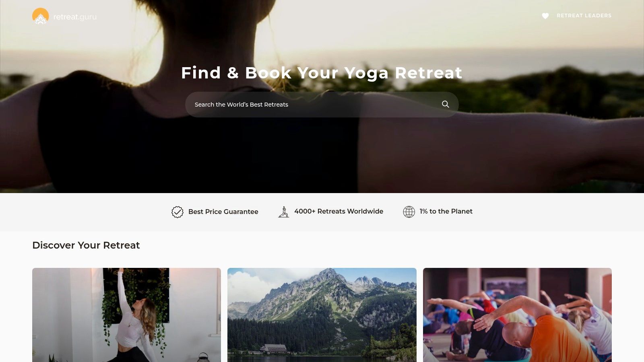Click the Find & Book Your Yoga Retreat headline
The image size is (644, 362).
tap(322, 73)
